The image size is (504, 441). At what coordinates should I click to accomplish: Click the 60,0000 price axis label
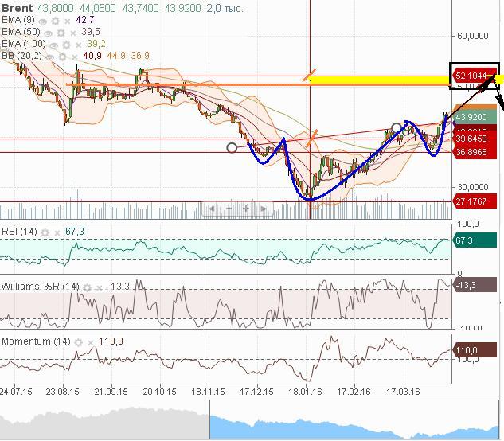472,36
